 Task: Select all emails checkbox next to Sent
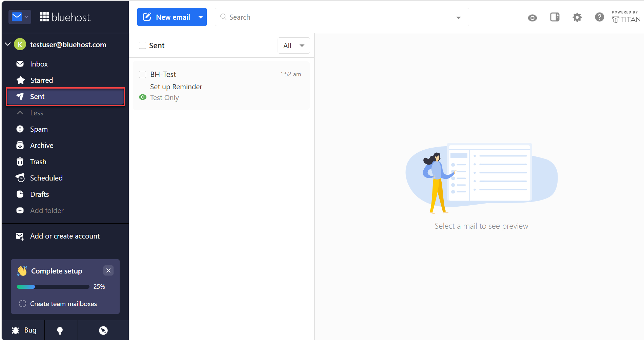142,45
